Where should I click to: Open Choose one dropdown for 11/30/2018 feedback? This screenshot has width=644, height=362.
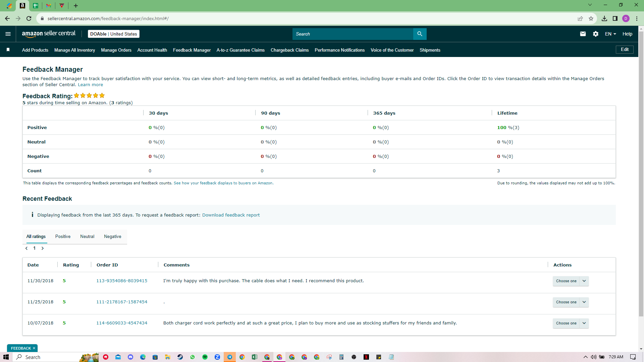click(571, 281)
